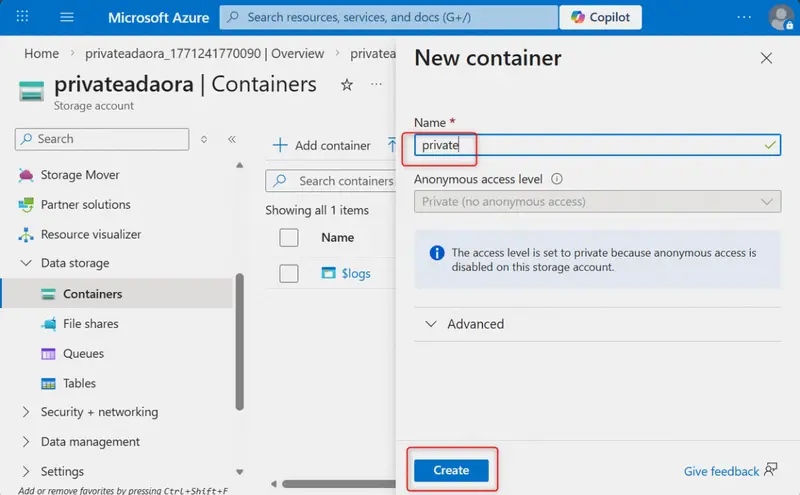
Task: Open Storage Mover
Action: tap(80, 175)
